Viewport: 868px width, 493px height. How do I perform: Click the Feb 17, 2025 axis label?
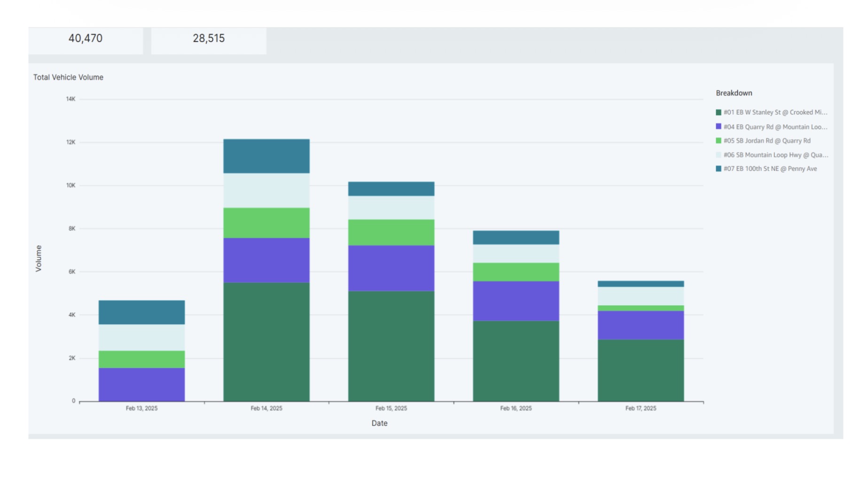point(641,408)
